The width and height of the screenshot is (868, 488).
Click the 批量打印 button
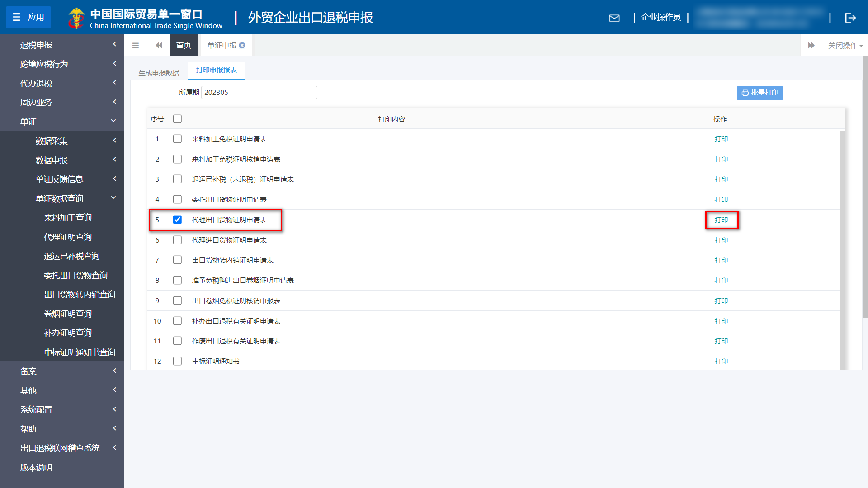pos(759,93)
